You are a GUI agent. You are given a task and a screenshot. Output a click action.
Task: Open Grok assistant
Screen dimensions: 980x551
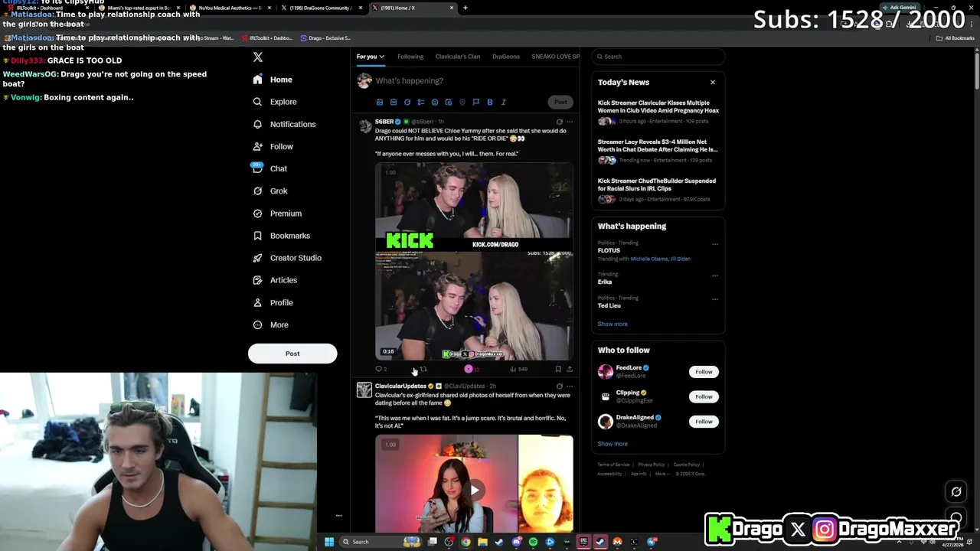coord(270,191)
